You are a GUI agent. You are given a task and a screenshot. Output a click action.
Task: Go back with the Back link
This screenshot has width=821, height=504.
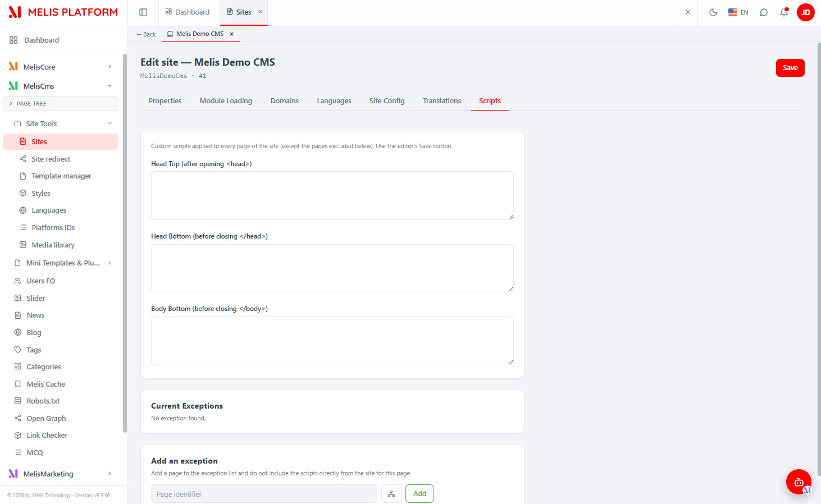146,35
